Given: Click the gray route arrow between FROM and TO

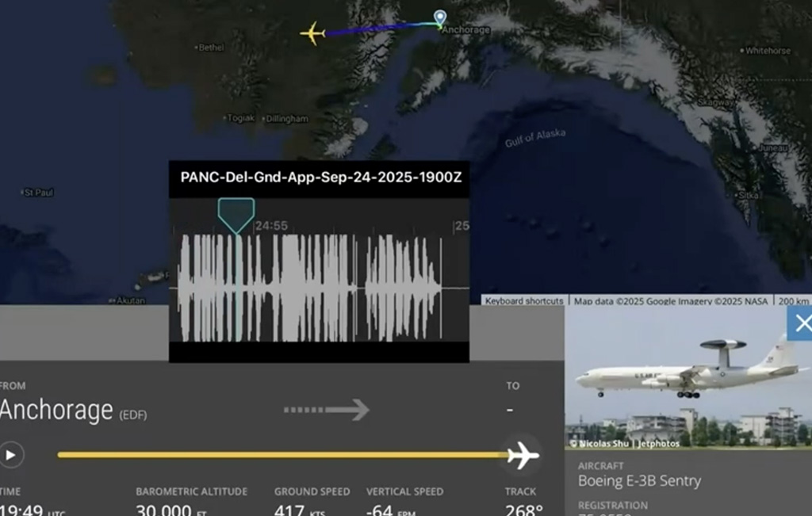Looking at the screenshot, I should 327,410.
